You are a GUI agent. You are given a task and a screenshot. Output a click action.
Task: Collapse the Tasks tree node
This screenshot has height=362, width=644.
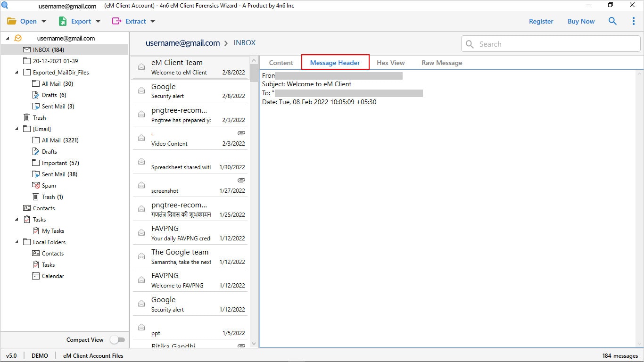tap(17, 219)
